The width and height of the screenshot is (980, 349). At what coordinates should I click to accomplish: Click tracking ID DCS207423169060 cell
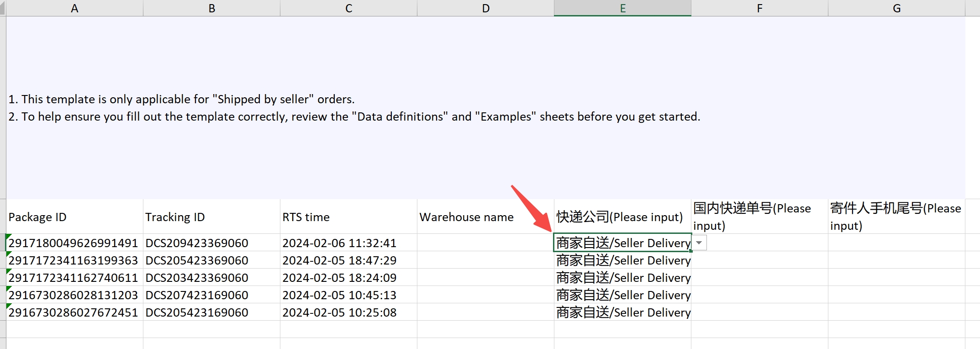point(211,295)
